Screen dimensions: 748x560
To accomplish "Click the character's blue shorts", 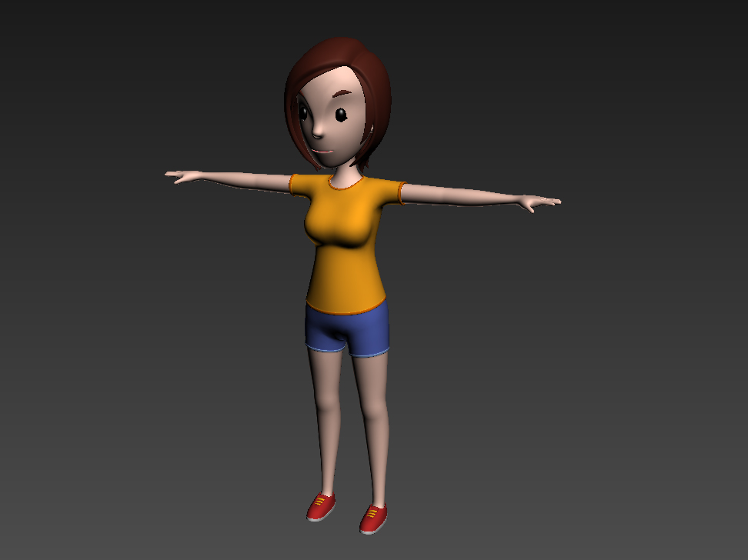I will [x=347, y=329].
